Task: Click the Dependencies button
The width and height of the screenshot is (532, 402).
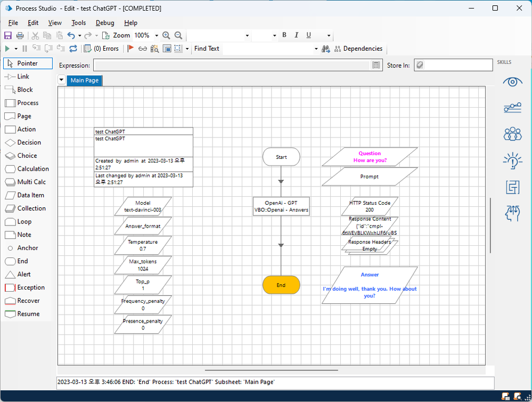Action: [x=358, y=49]
